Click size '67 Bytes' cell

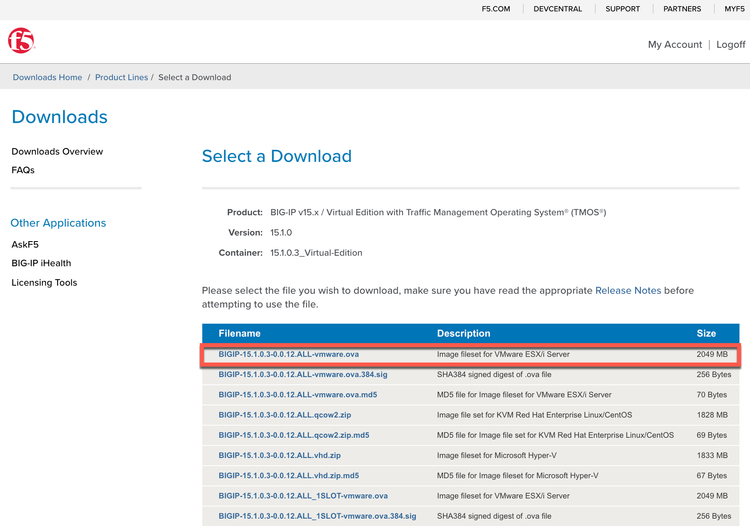[712, 476]
